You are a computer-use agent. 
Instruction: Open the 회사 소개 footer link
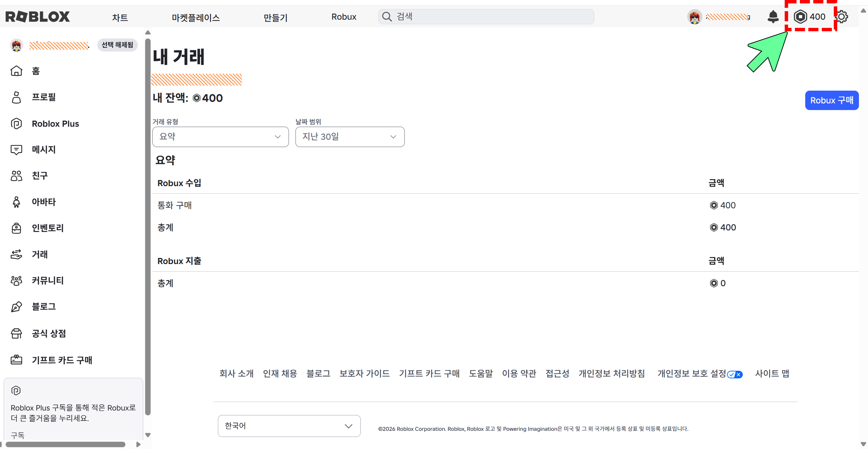(236, 374)
